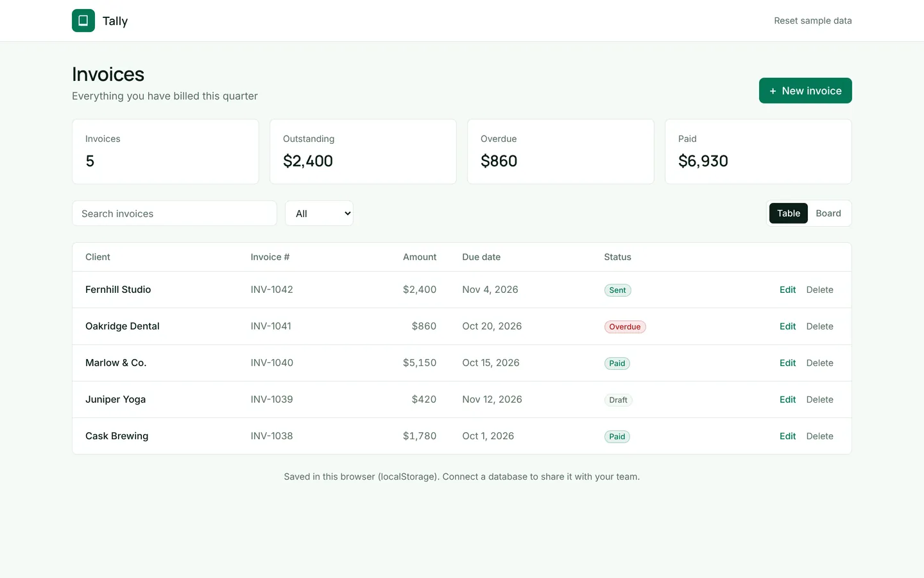Image resolution: width=924 pixels, height=578 pixels.
Task: Click the Due date column header
Action: coord(481,257)
